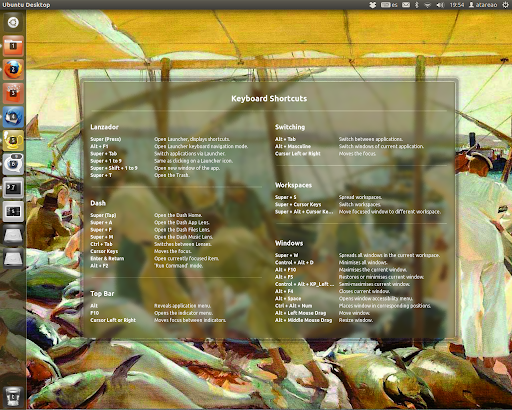Click the 'Alt + F4' shortcut entry

[x=284, y=291]
